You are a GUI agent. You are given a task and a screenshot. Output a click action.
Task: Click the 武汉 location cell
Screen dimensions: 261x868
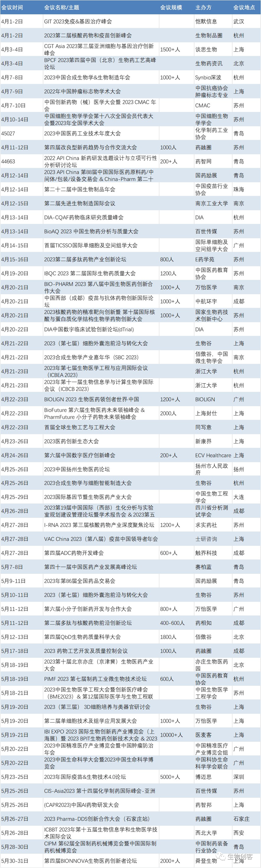(x=239, y=22)
